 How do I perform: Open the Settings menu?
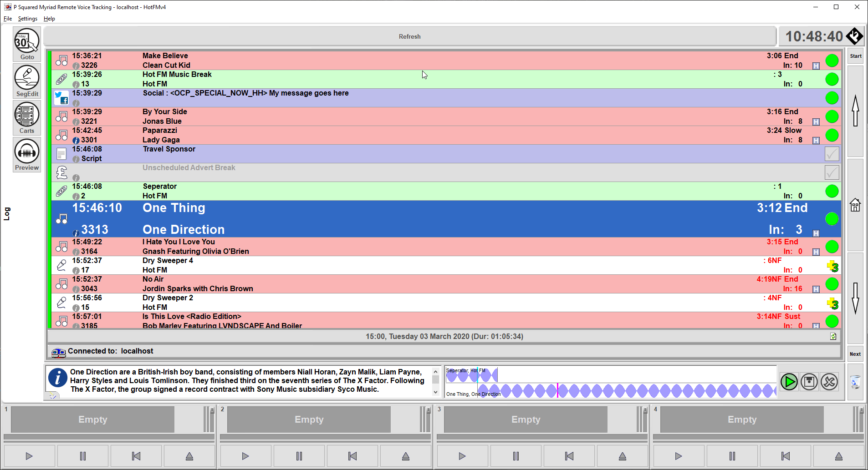(27, 19)
